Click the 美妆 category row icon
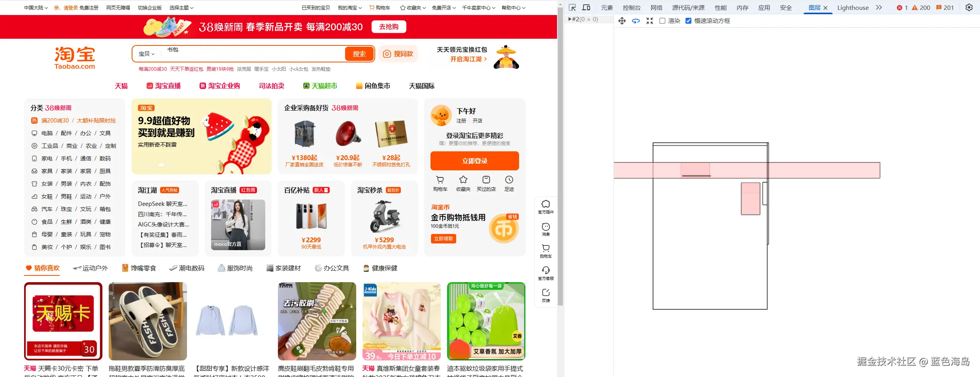Viewport: 980px width, 377px height. (x=34, y=247)
